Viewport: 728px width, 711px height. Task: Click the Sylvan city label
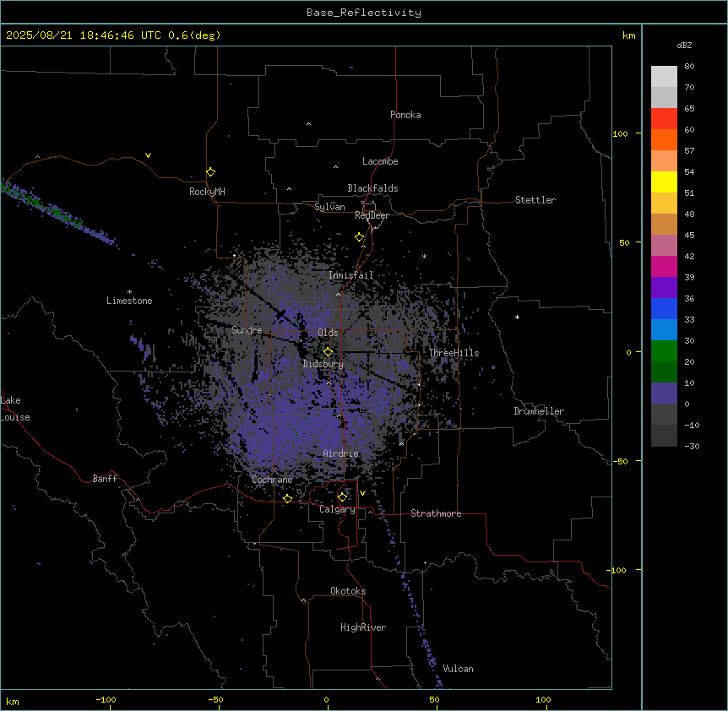pos(329,207)
